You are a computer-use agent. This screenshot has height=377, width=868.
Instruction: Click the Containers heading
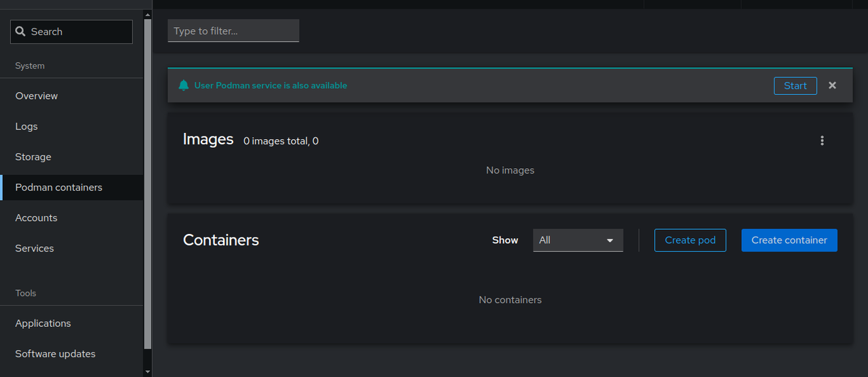click(x=221, y=240)
